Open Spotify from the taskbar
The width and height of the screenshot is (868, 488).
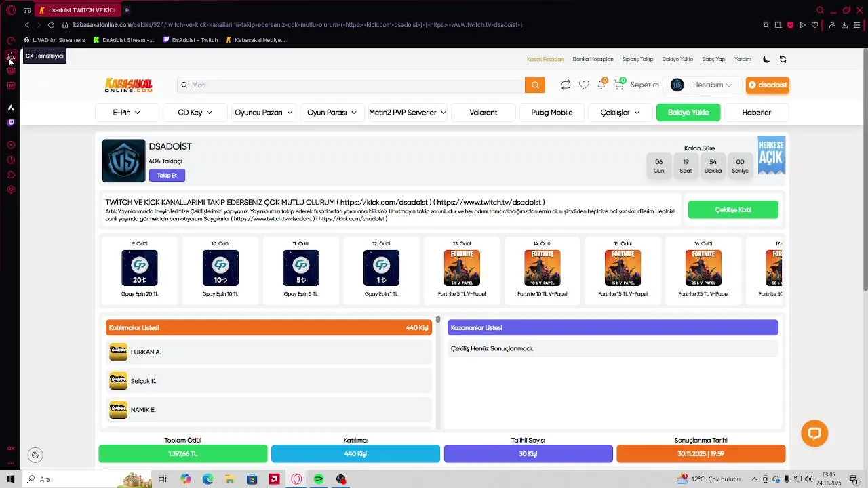319,479
